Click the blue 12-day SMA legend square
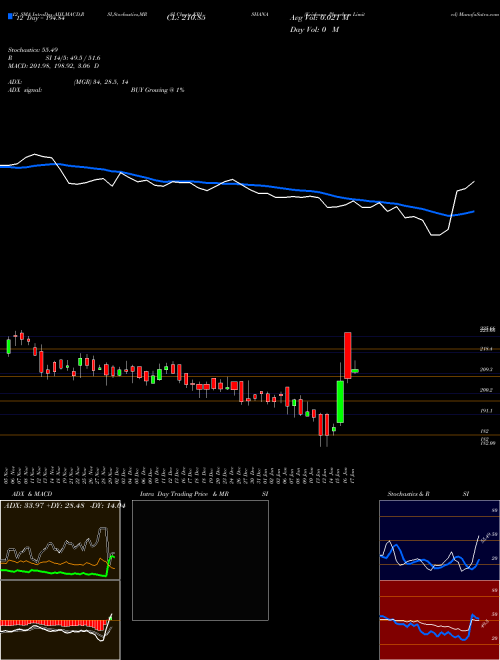The image size is (500, 660). 10,16
